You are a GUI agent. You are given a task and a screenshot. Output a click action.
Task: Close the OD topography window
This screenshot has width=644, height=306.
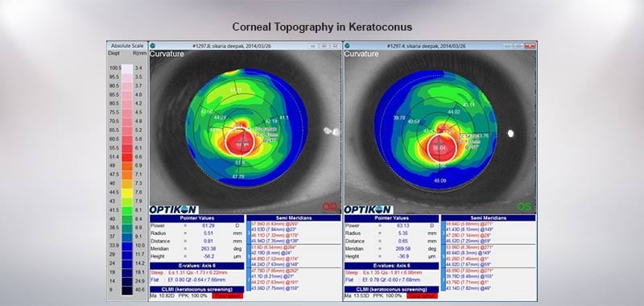coord(335,46)
